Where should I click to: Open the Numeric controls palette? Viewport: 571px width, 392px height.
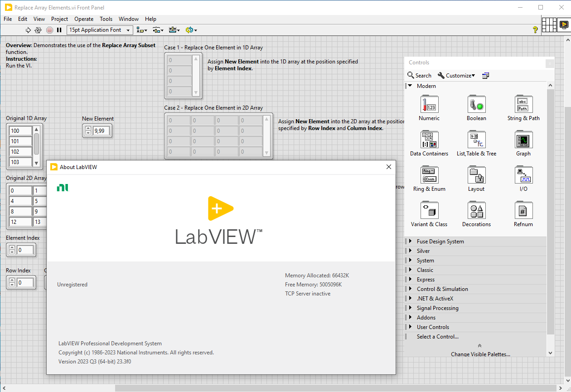tap(429, 108)
